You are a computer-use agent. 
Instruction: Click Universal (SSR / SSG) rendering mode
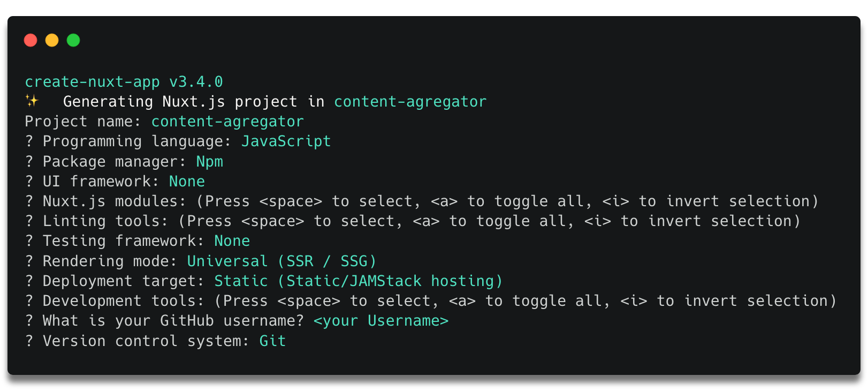click(282, 261)
